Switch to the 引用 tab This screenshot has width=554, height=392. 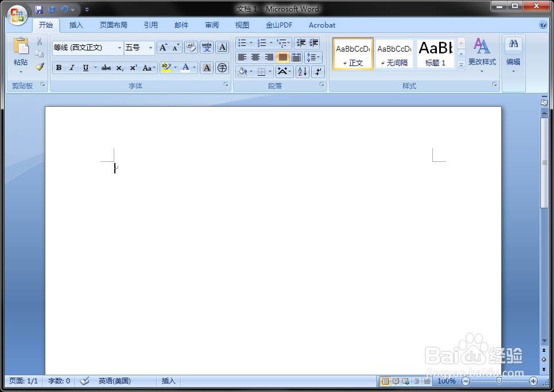point(151,25)
